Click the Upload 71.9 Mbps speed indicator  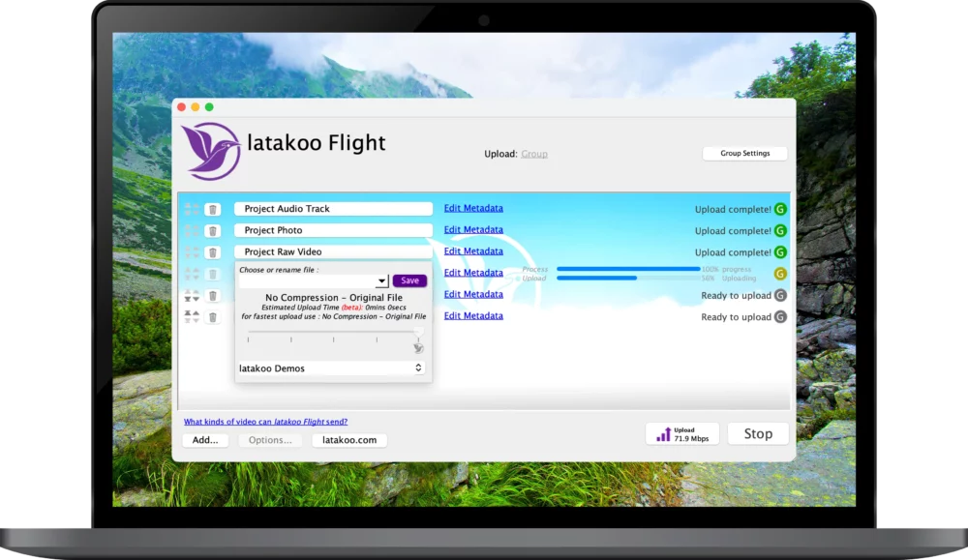[x=682, y=434]
